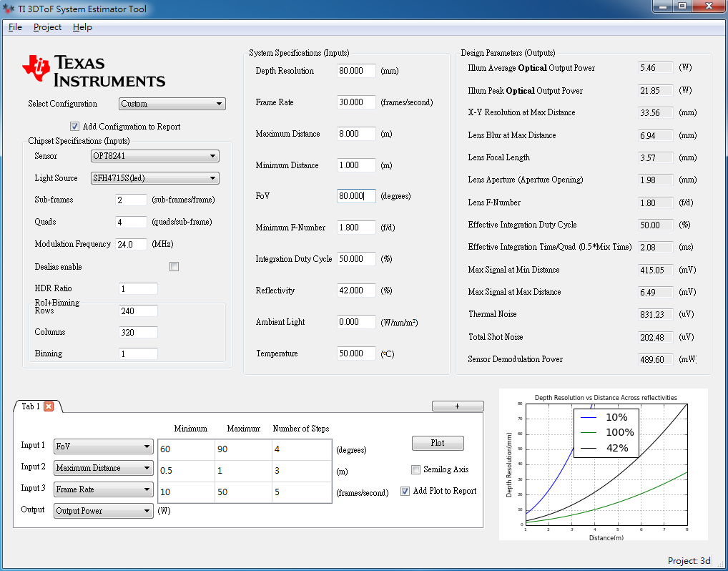Click Lens F-Number output value 1.80
This screenshot has width=728, height=571.
(656, 203)
